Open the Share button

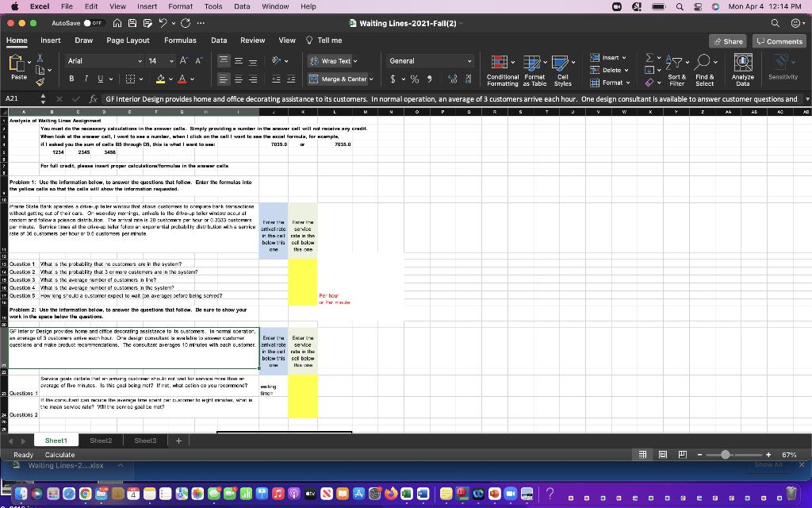[x=726, y=40]
